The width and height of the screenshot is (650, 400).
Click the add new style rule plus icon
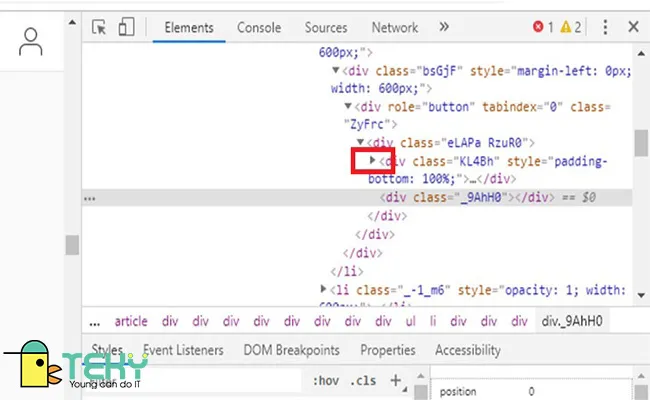coord(395,380)
